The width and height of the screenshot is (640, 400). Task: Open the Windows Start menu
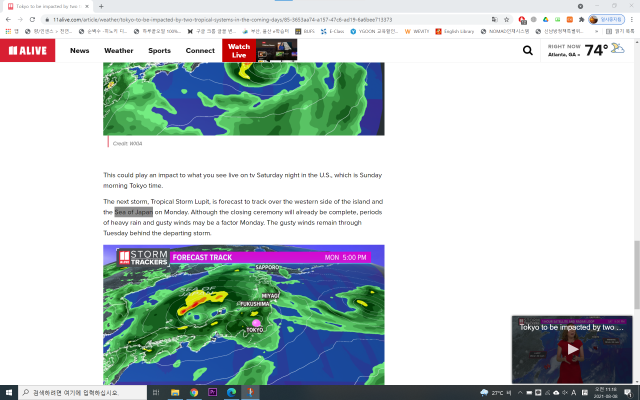9,392
